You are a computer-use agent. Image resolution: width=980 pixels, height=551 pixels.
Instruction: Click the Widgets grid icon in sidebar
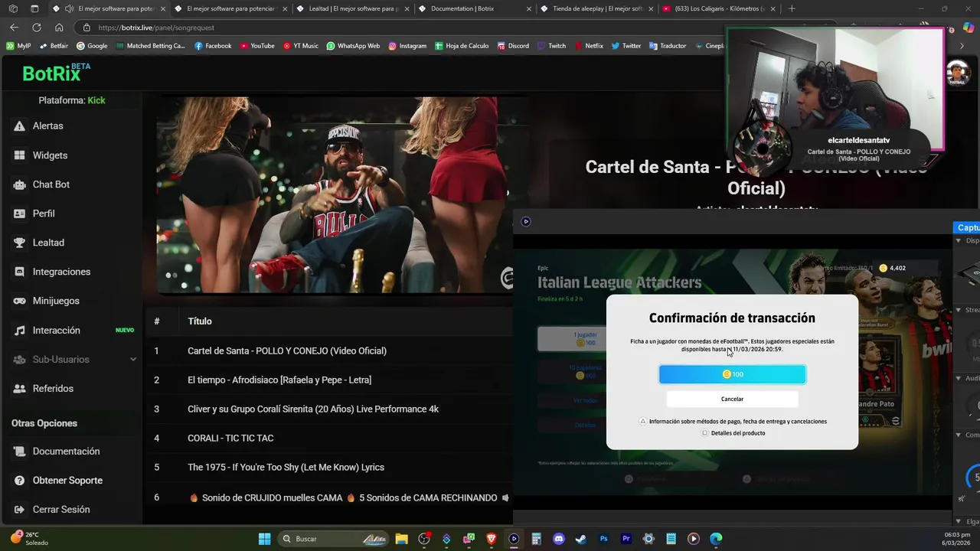19,155
